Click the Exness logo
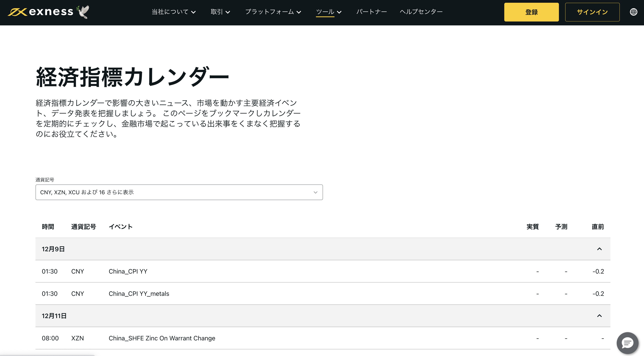The image size is (644, 356). point(41,12)
